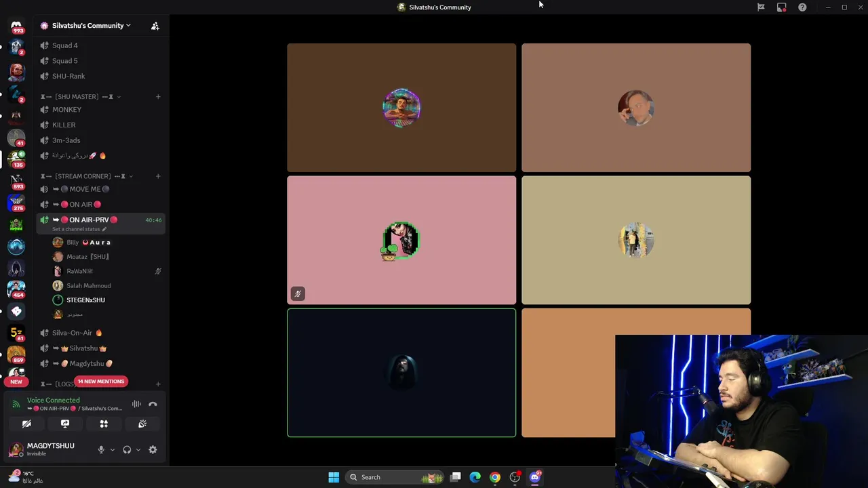Join the SHU-Rank voice channel
The width and height of the screenshot is (868, 488).
[x=100, y=77]
